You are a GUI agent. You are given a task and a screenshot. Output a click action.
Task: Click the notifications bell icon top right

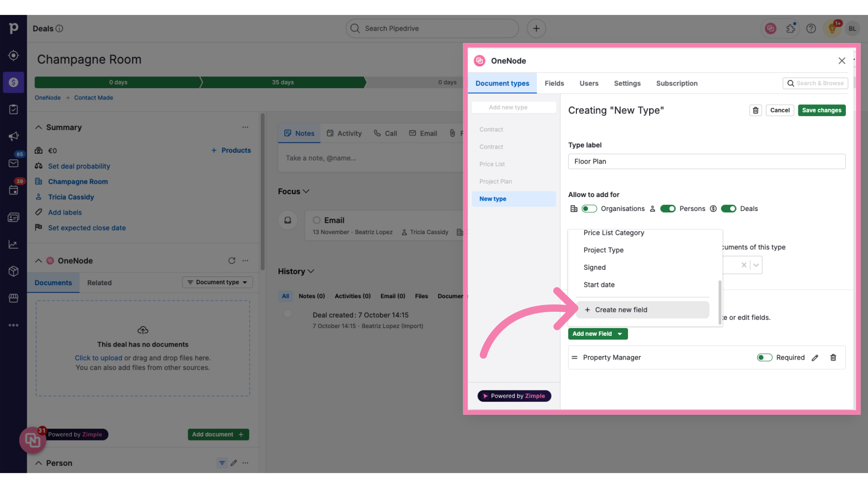(833, 28)
